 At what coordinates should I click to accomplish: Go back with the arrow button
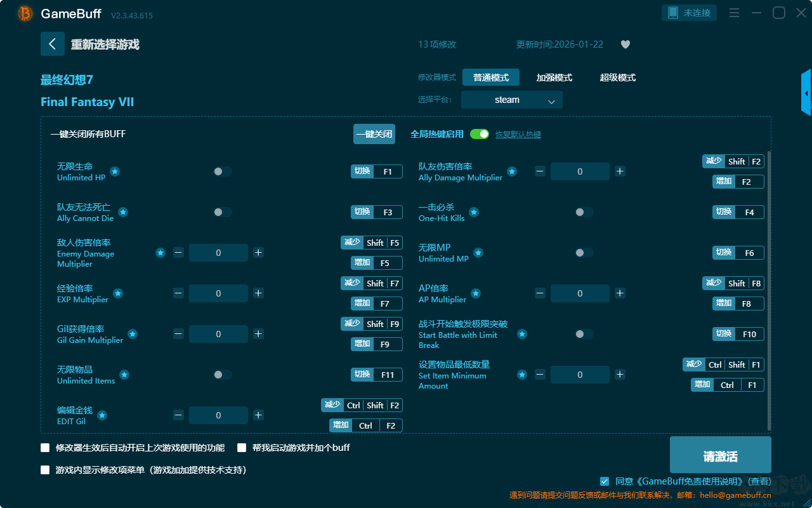point(53,44)
